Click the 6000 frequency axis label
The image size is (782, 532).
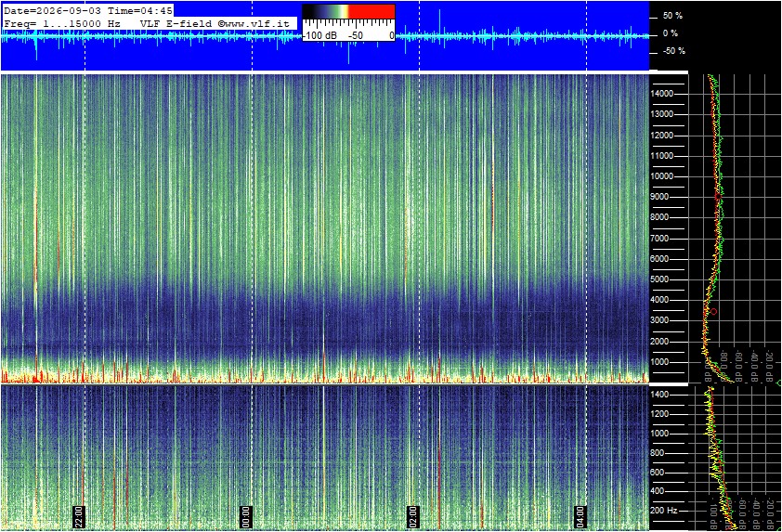coord(659,259)
